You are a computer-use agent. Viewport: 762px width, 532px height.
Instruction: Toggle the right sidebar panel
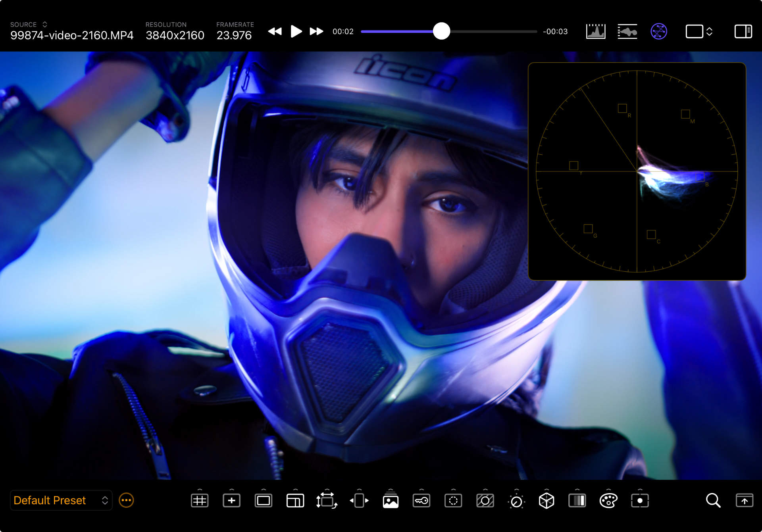click(x=743, y=31)
